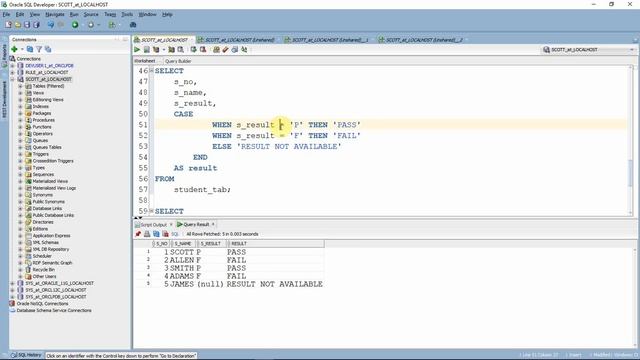Click the Commit icon in worksheet toolbar
Viewport: 640px width, 360px height.
[193, 50]
